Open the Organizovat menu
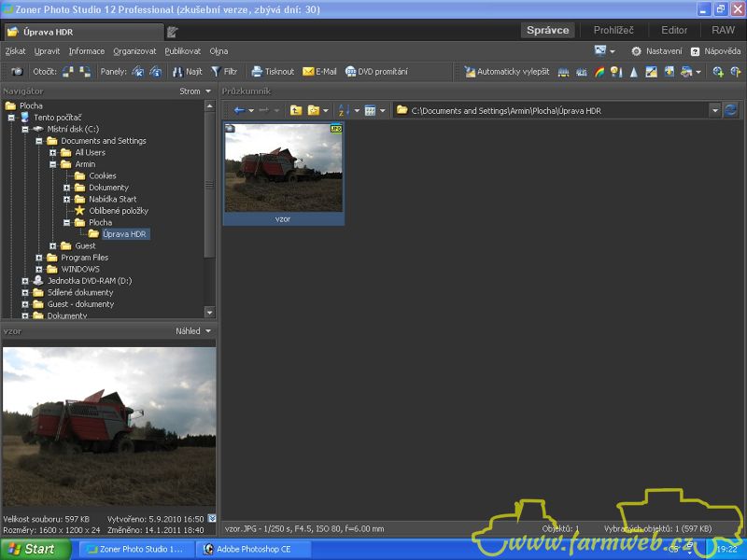 pos(134,51)
